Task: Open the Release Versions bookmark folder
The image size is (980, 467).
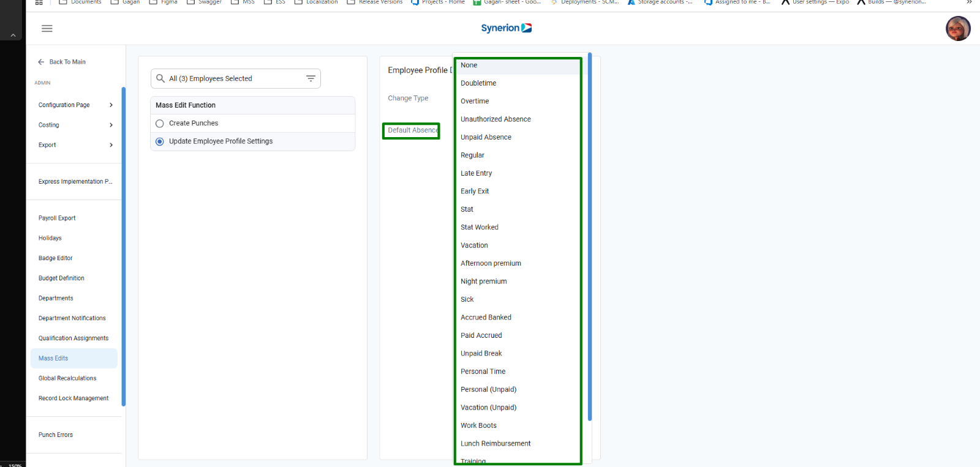Action: 375,2
